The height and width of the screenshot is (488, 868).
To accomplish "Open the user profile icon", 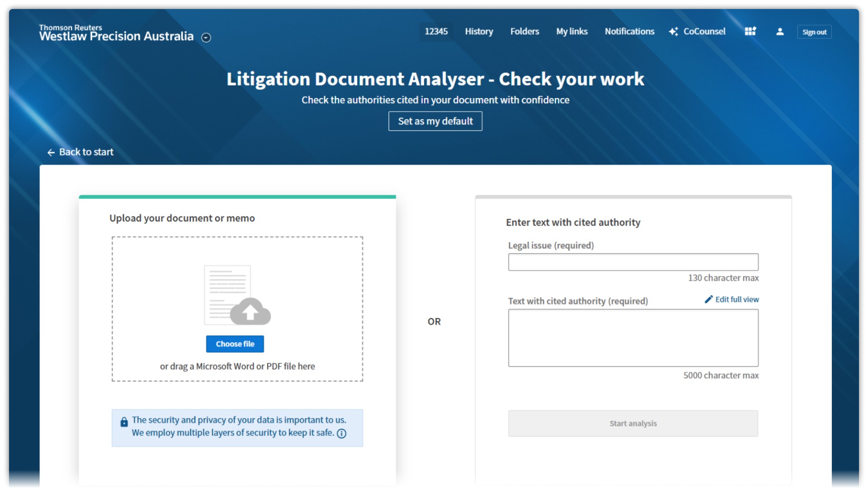I will [x=780, y=32].
